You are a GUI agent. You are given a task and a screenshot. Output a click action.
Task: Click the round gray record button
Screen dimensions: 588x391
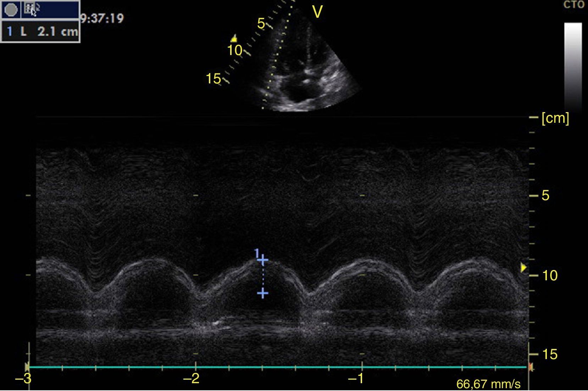pyautogui.click(x=11, y=10)
